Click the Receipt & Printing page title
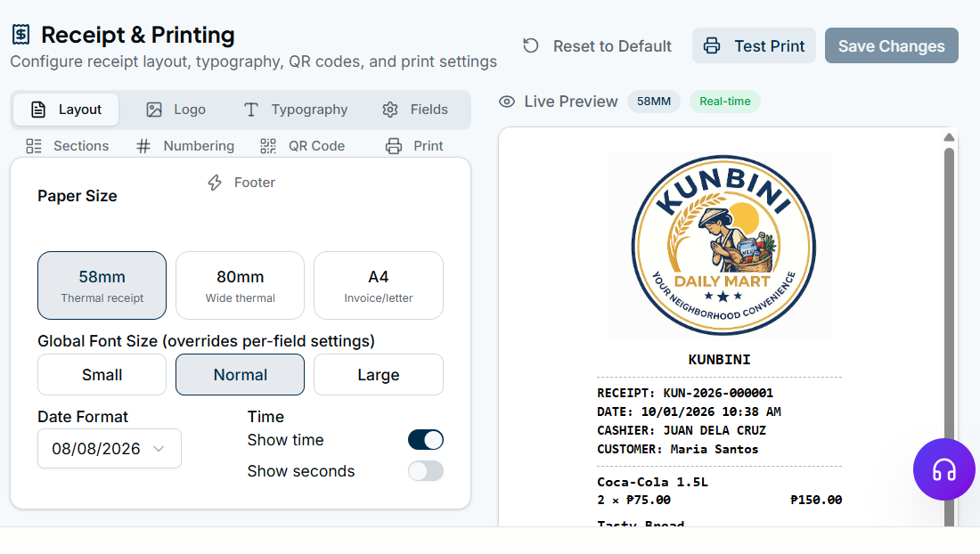Screen dimensions: 980x554 click(x=137, y=35)
